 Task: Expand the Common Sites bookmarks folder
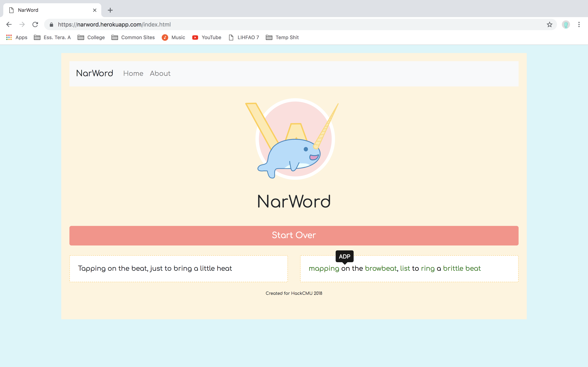(133, 37)
